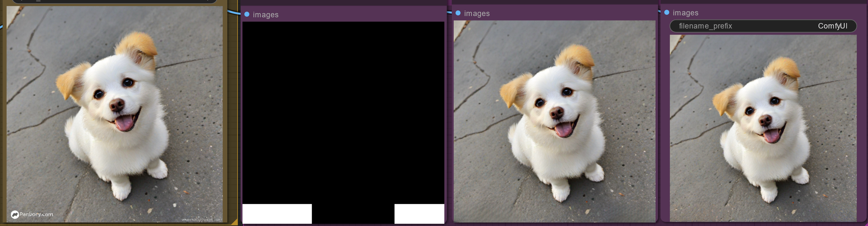This screenshot has width=868, height=226.
Task: Click the 'images' label above the middle puppy preview
Action: click(477, 13)
